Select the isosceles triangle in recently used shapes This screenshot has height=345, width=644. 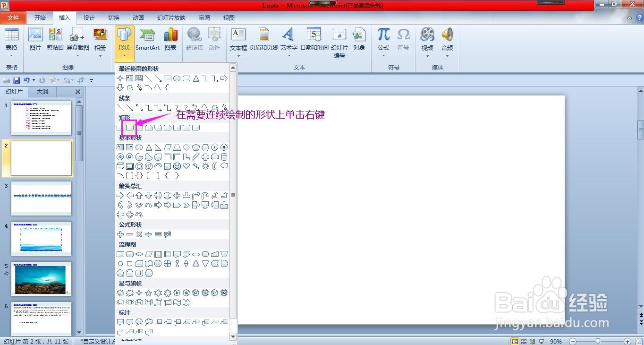[196, 78]
